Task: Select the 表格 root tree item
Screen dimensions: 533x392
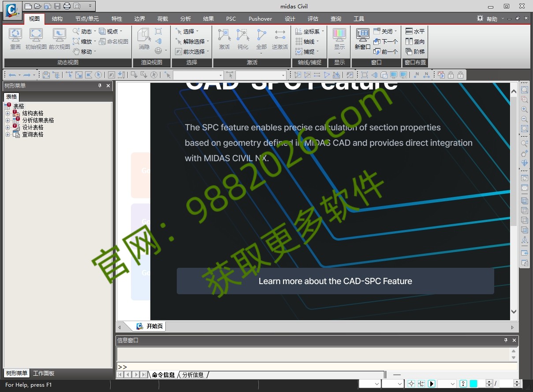Action: point(19,107)
